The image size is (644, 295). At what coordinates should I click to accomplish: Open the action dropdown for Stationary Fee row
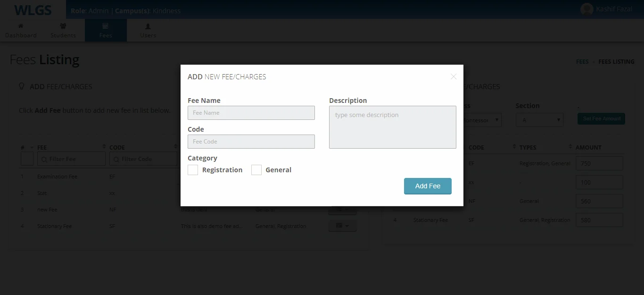[342, 226]
